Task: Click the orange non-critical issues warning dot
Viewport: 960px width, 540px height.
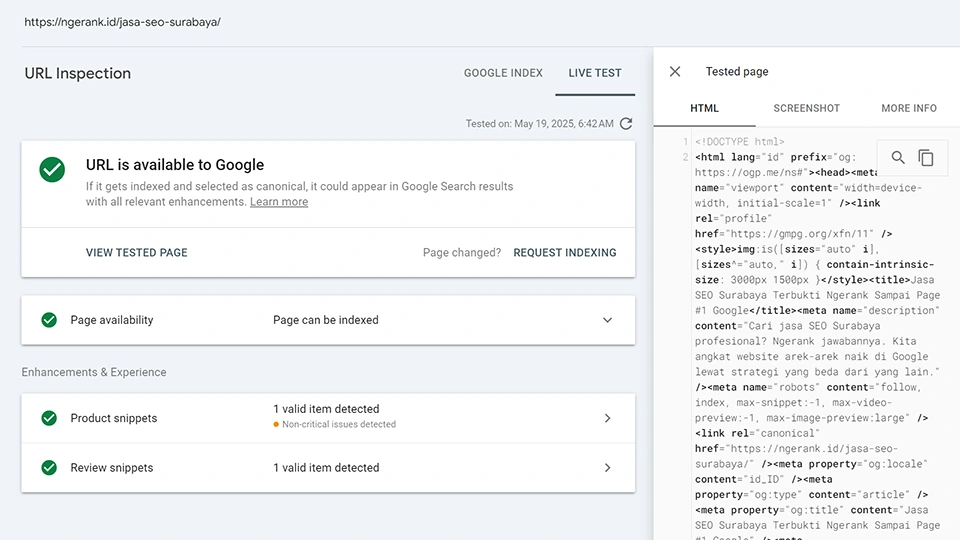Action: (x=276, y=425)
